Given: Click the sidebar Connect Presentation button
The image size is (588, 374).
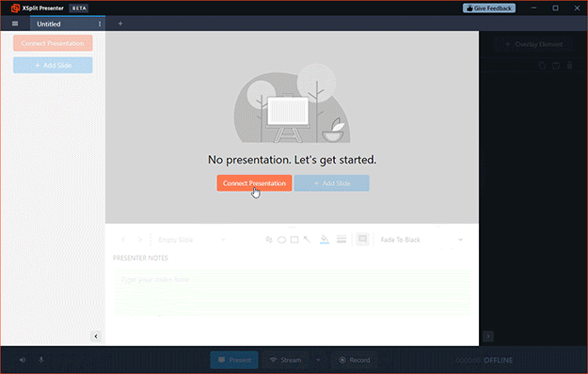Looking at the screenshot, I should [53, 43].
